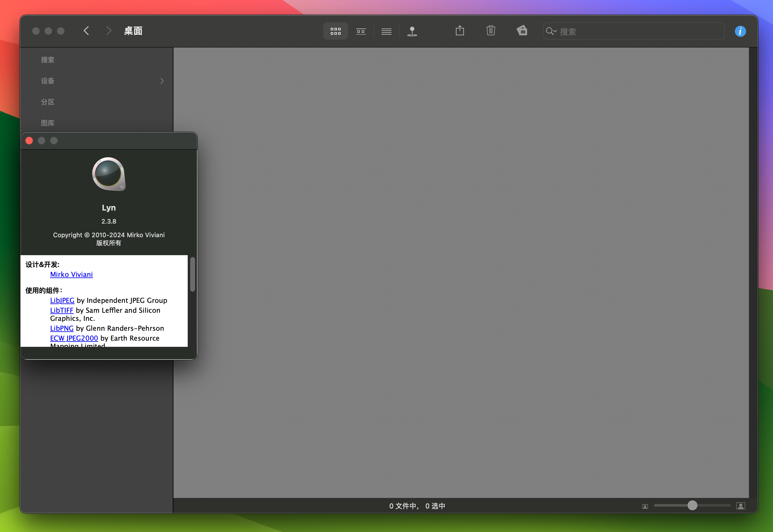Open the blue info inspector button
This screenshot has width=773, height=532.
point(740,31)
